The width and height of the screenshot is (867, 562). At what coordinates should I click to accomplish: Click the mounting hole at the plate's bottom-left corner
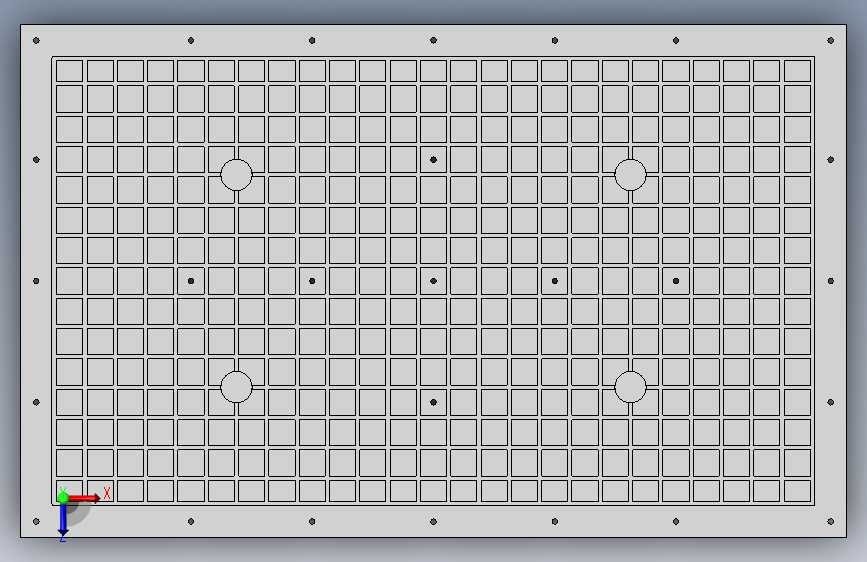coord(36,522)
